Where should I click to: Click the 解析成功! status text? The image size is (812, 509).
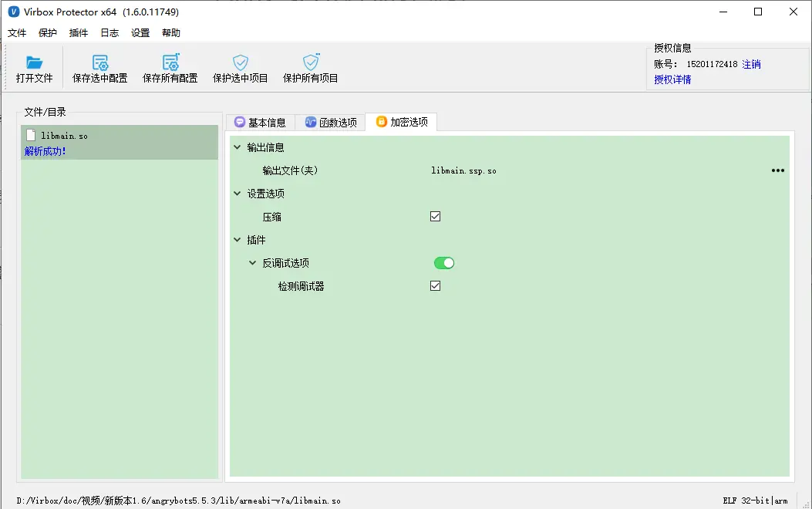tap(45, 151)
